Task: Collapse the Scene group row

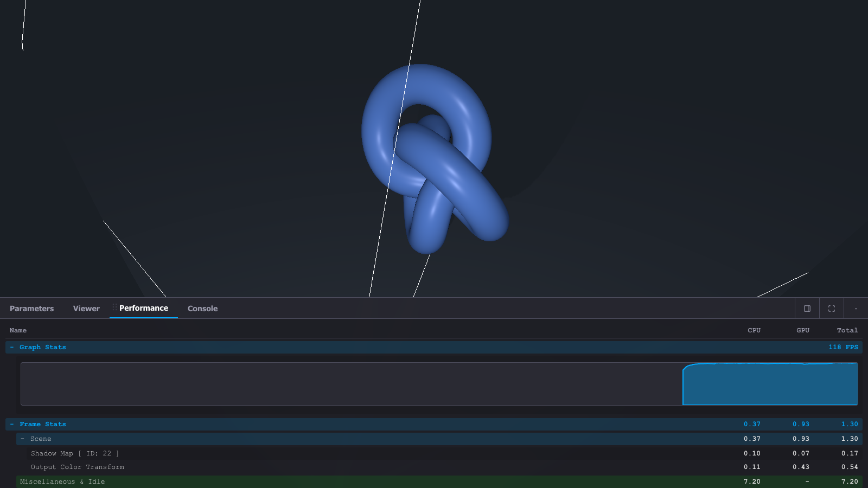Action: (x=22, y=439)
